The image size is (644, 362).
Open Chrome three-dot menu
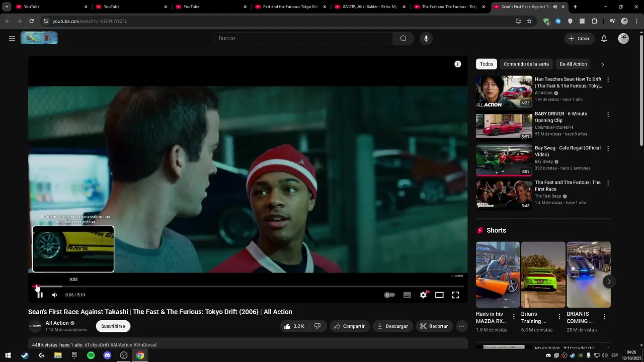pyautogui.click(x=636, y=21)
